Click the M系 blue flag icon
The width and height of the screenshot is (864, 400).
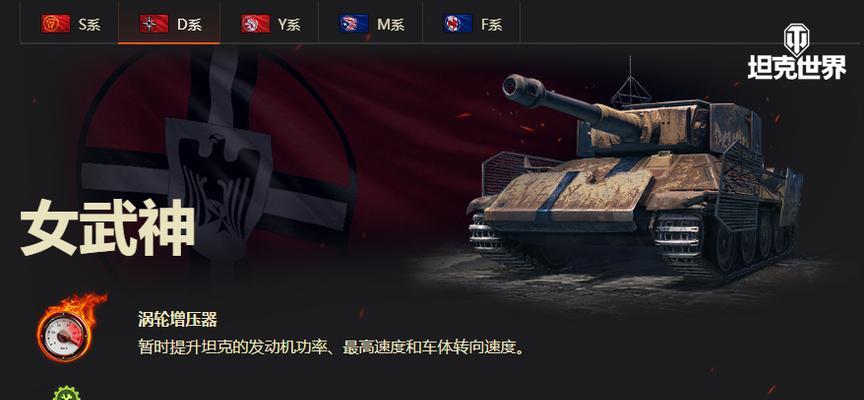354,24
